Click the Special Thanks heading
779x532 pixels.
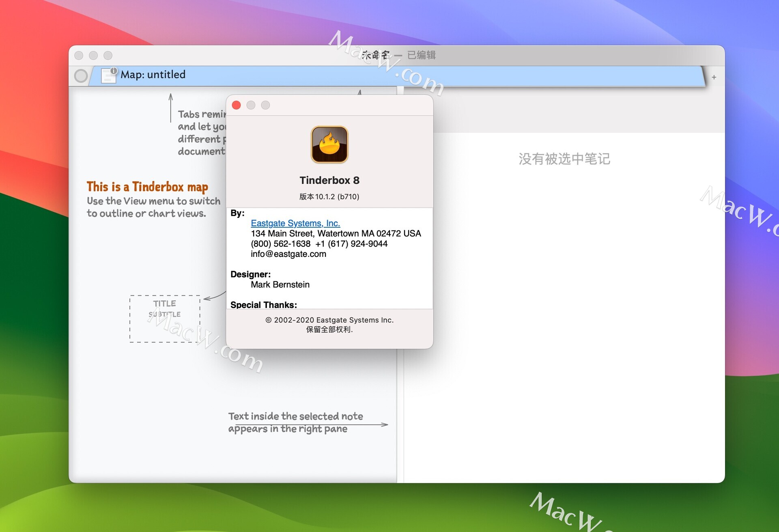[x=264, y=304]
